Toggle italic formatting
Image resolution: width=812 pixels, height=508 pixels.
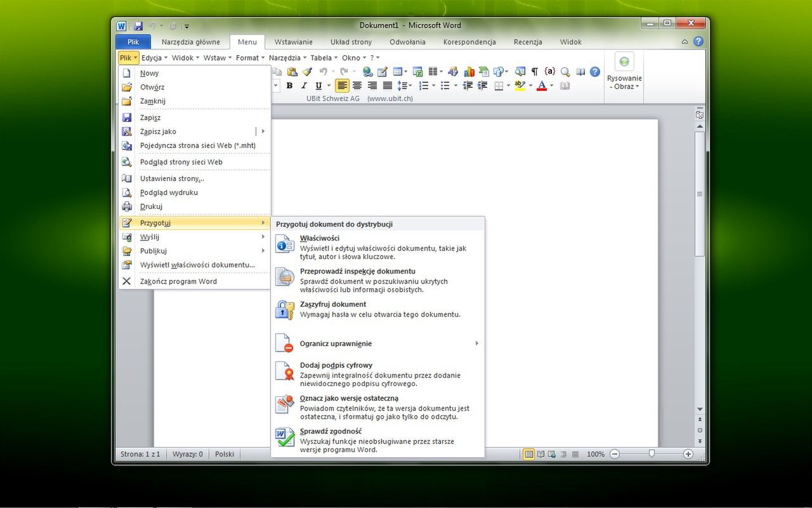[x=304, y=86]
